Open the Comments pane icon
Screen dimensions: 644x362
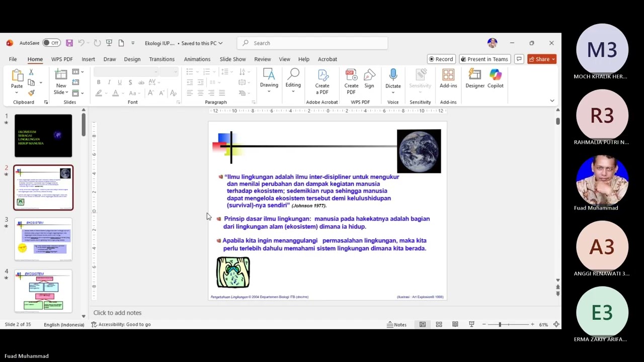[519, 59]
